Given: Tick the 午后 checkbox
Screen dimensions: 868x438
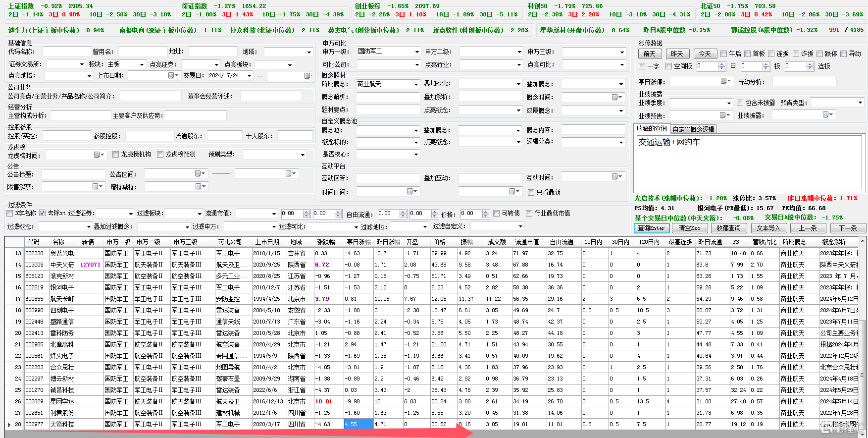Looking at the screenshot, I should (x=723, y=54).
